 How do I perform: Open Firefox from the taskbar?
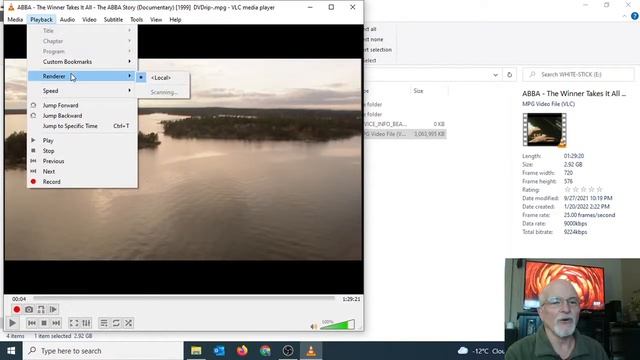[242, 351]
